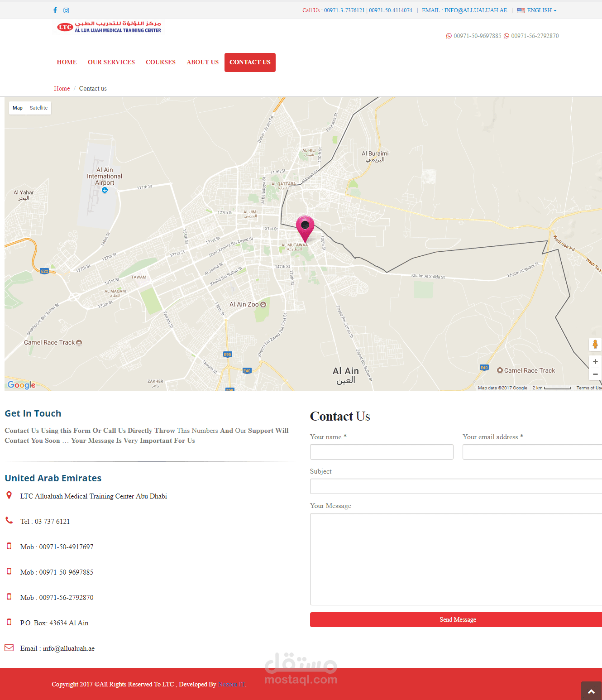The height and width of the screenshot is (700, 602).
Task: Click the address pin icon
Action: tap(9, 495)
